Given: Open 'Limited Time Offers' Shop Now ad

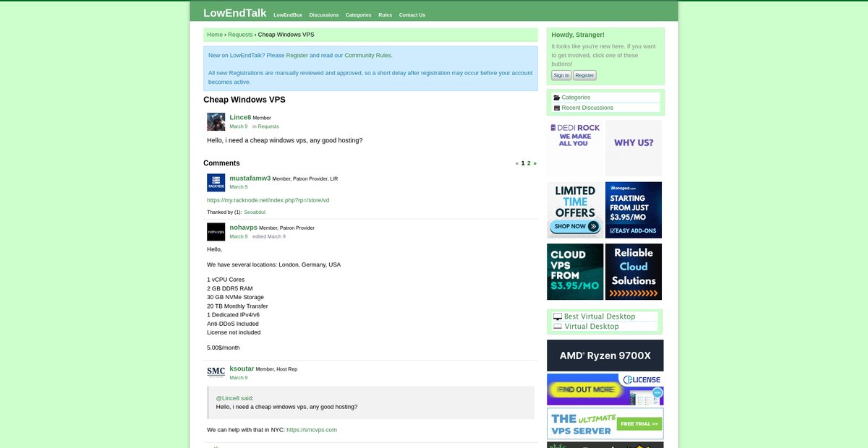Looking at the screenshot, I should [575, 210].
